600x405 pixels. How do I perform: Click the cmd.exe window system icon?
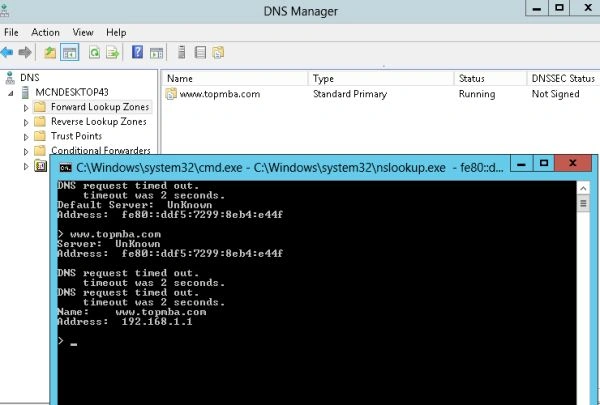tap(65, 167)
